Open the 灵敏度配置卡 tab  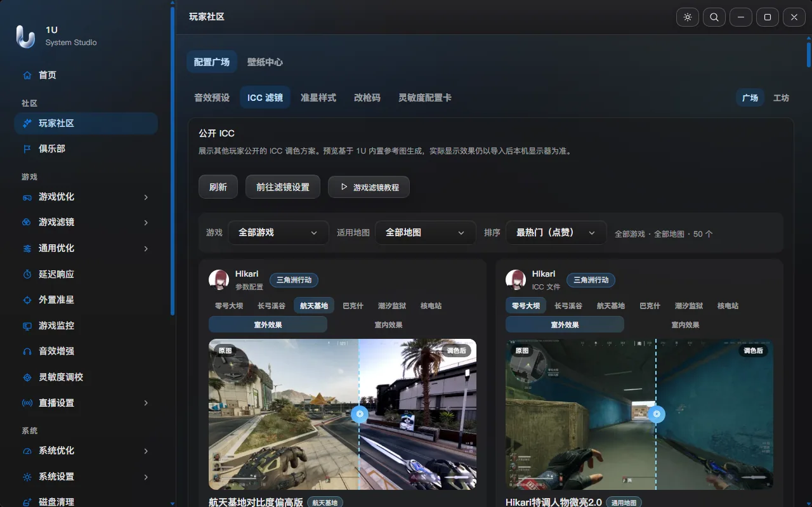pos(425,98)
